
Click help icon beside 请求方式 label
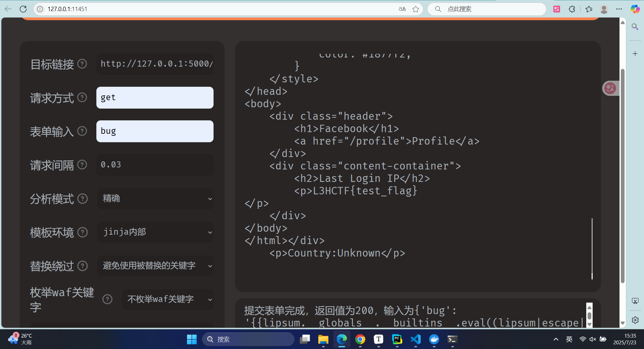point(82,98)
